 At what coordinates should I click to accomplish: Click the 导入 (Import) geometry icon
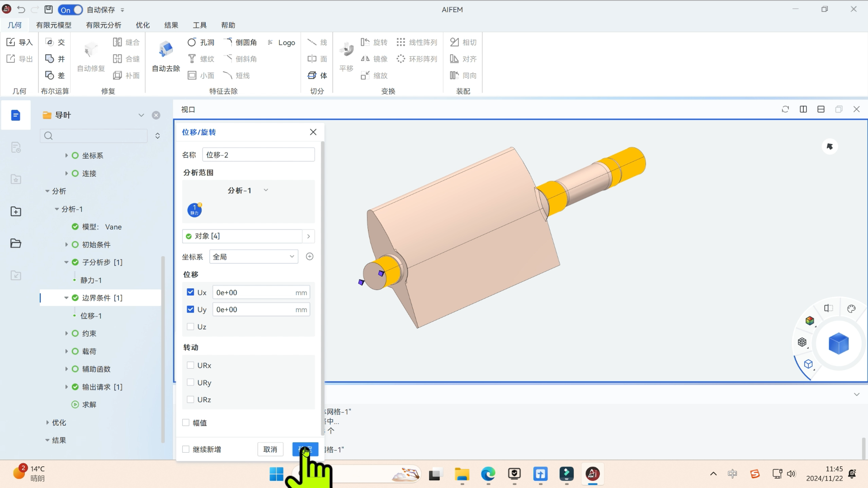(11, 42)
